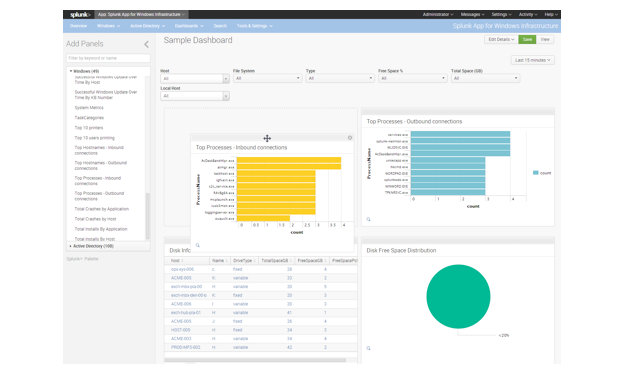
Task: Click the filter by keyword field
Action: (x=108, y=58)
